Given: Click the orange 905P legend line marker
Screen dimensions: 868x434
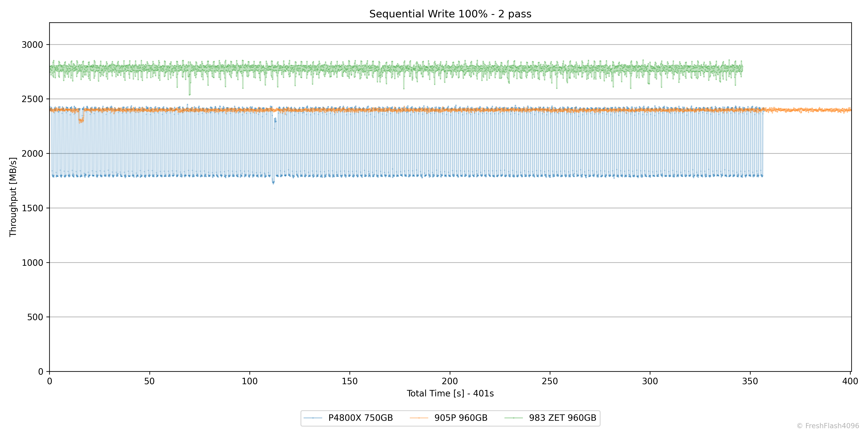Looking at the screenshot, I should (x=419, y=418).
